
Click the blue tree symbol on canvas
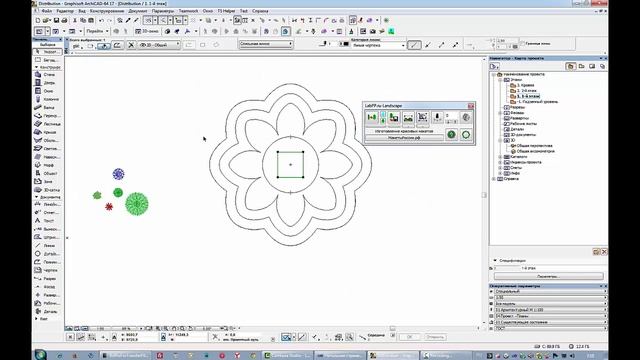(118, 174)
